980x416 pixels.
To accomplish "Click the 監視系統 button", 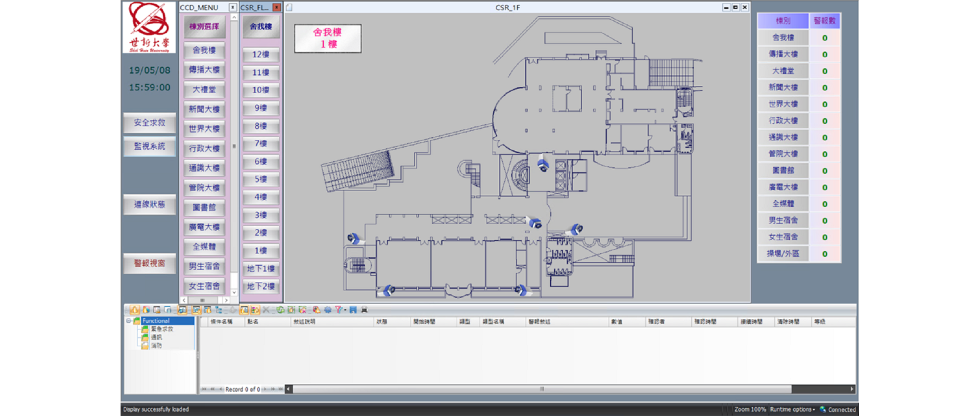I will click(x=150, y=147).
